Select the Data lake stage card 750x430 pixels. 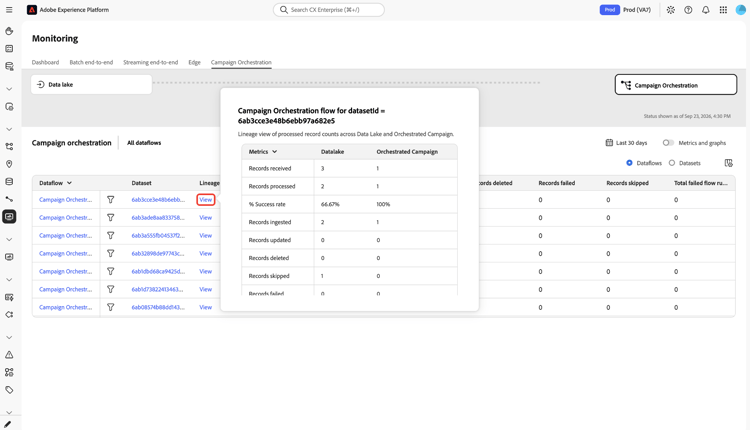point(91,84)
